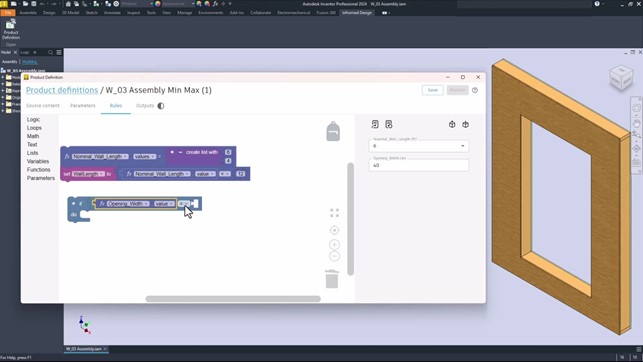Open the Outputs tab
643x362 pixels.
(145, 106)
